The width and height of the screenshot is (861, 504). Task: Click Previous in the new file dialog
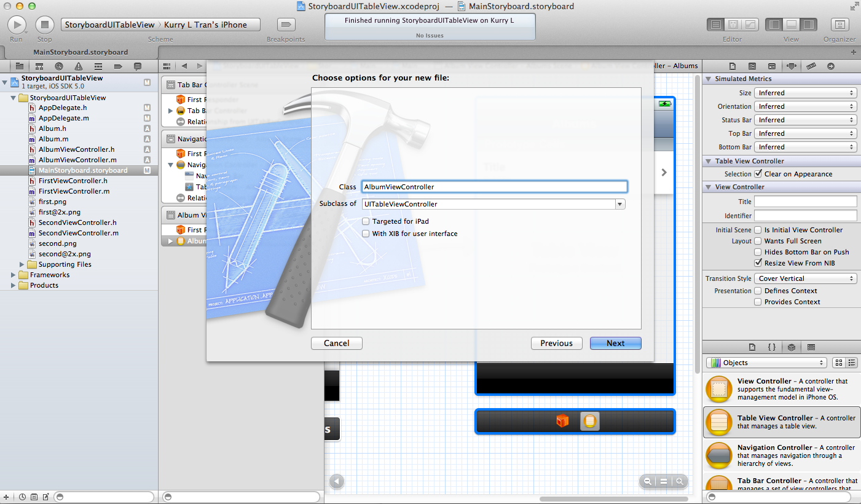tap(557, 343)
